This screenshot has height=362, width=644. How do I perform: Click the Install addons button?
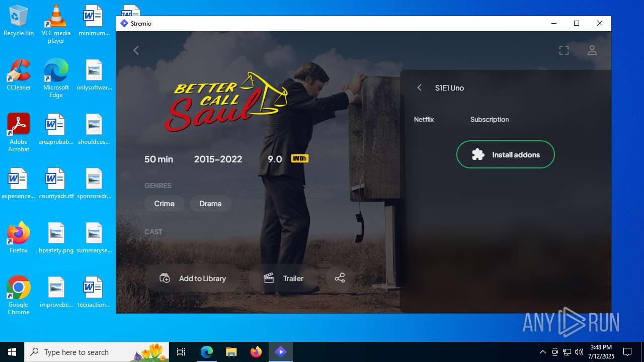(x=505, y=154)
